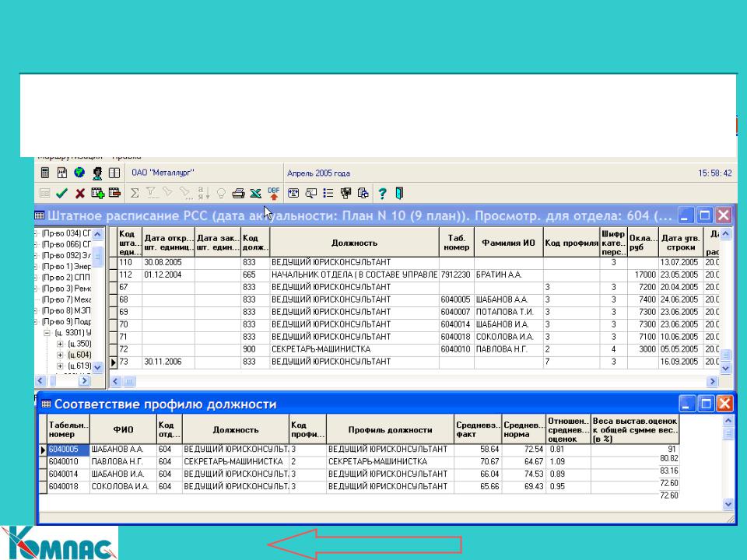Click the ФИО column header in lower window
The height and width of the screenshot is (560, 747).
click(123, 429)
